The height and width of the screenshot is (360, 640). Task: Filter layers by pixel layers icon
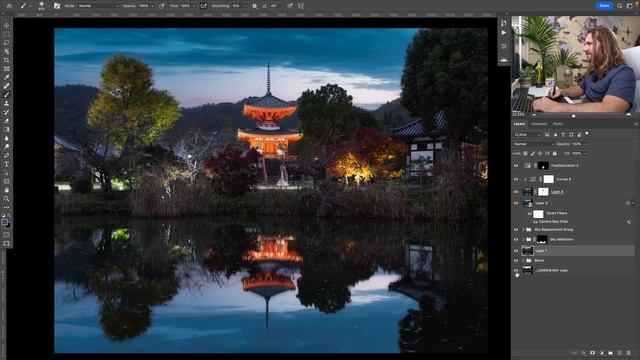[547, 134]
